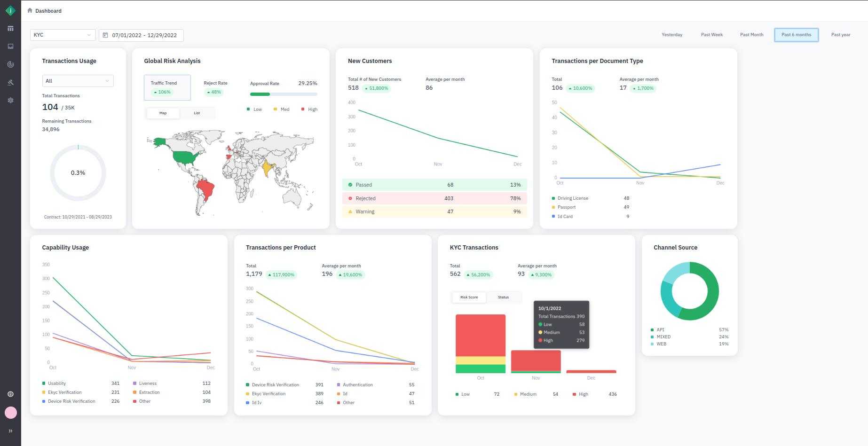The width and height of the screenshot is (868, 446).
Task: Expand the sidebar with double-chevron
Action: (10, 431)
